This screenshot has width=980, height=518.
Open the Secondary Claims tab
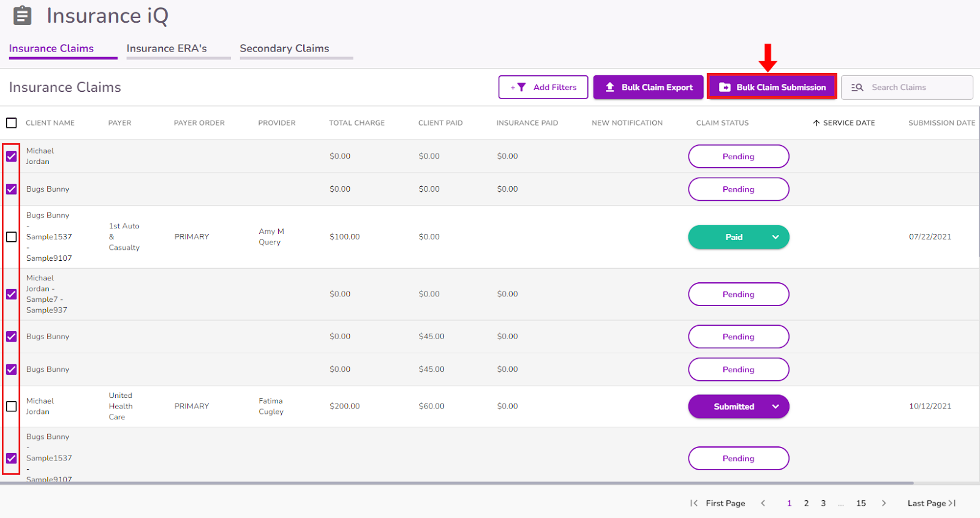(284, 48)
